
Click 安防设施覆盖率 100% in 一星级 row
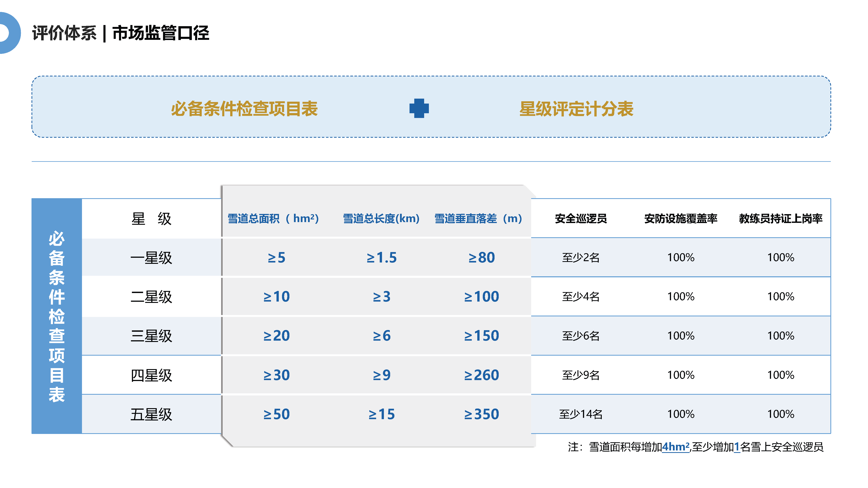[x=681, y=258]
